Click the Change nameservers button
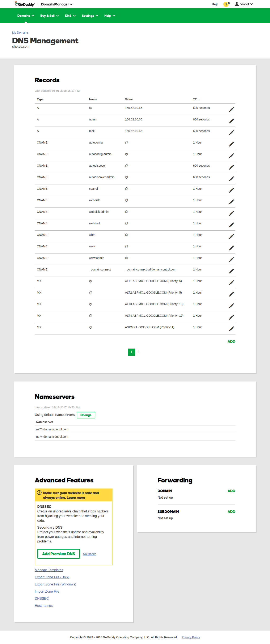 (86, 415)
